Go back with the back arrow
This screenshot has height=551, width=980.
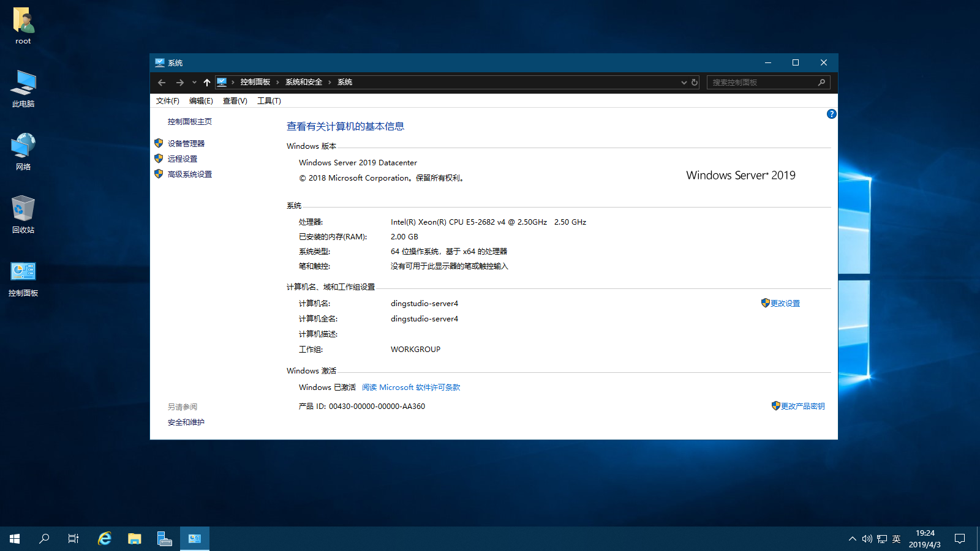(162, 82)
